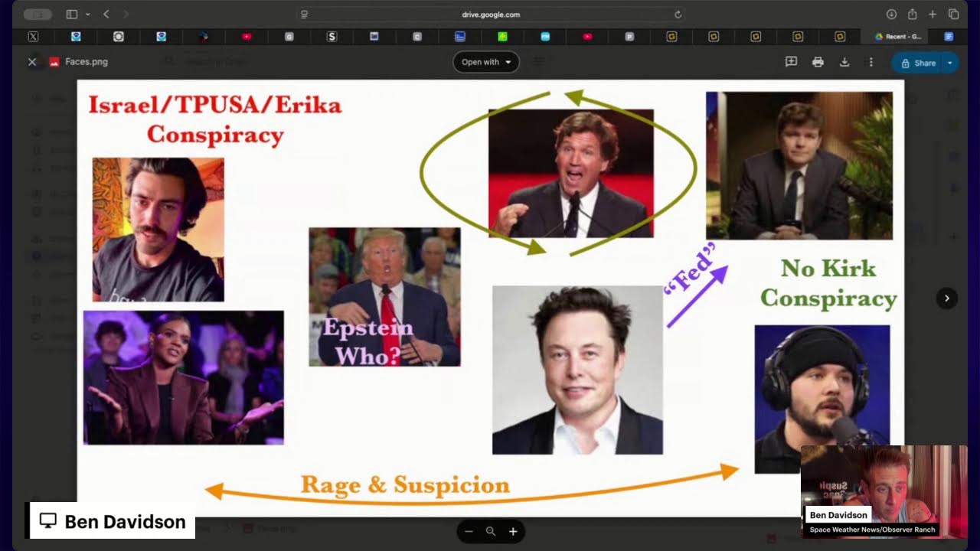Open the more actions menu
This screenshot has height=551, width=980.
pyautogui.click(x=871, y=62)
